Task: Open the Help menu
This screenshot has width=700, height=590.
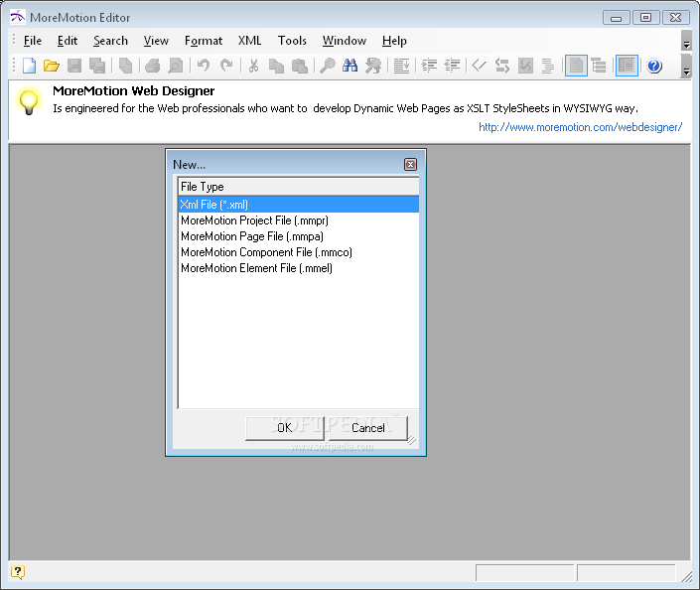Action: coord(394,41)
